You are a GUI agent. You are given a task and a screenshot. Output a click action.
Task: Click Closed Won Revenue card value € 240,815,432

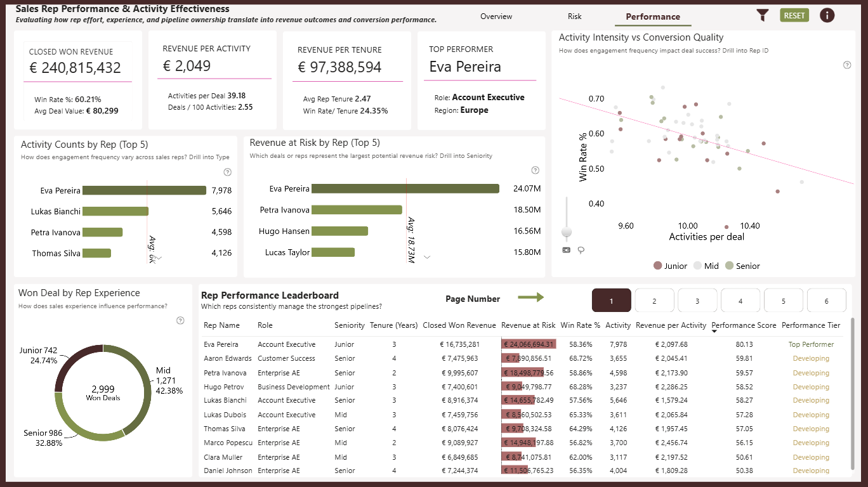(x=75, y=68)
